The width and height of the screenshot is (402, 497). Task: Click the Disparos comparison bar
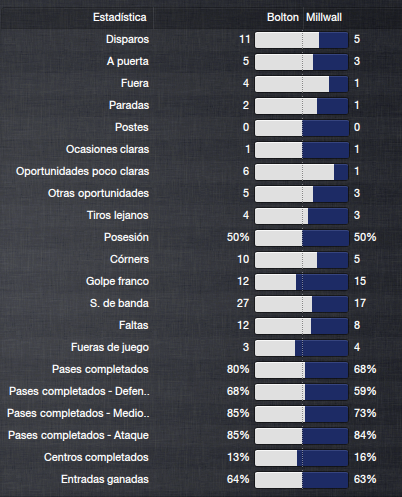[x=302, y=40]
